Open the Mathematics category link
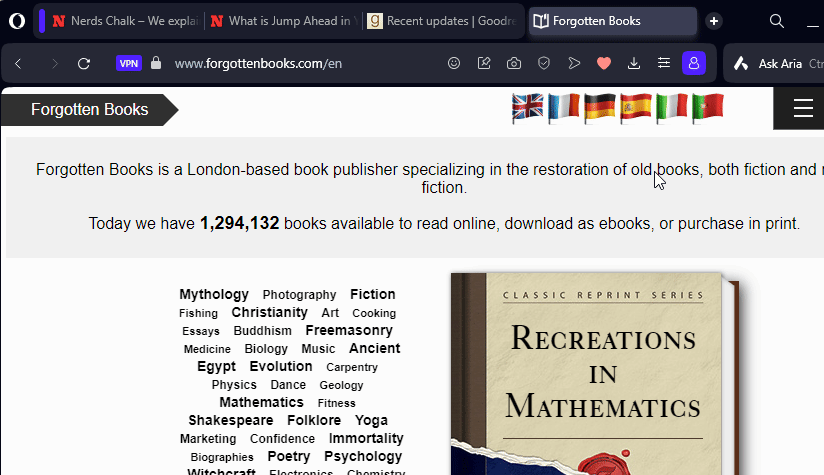This screenshot has width=824, height=475. click(262, 402)
